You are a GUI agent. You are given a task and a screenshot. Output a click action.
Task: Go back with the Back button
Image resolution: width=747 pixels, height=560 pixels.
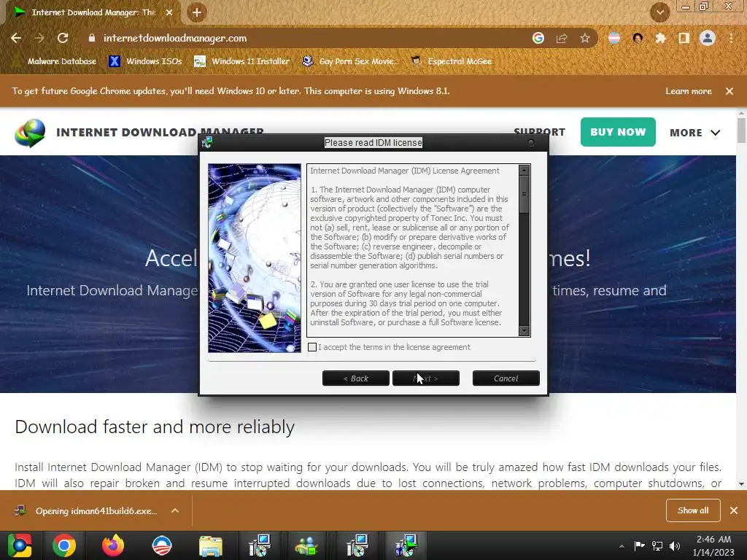pyautogui.click(x=356, y=378)
